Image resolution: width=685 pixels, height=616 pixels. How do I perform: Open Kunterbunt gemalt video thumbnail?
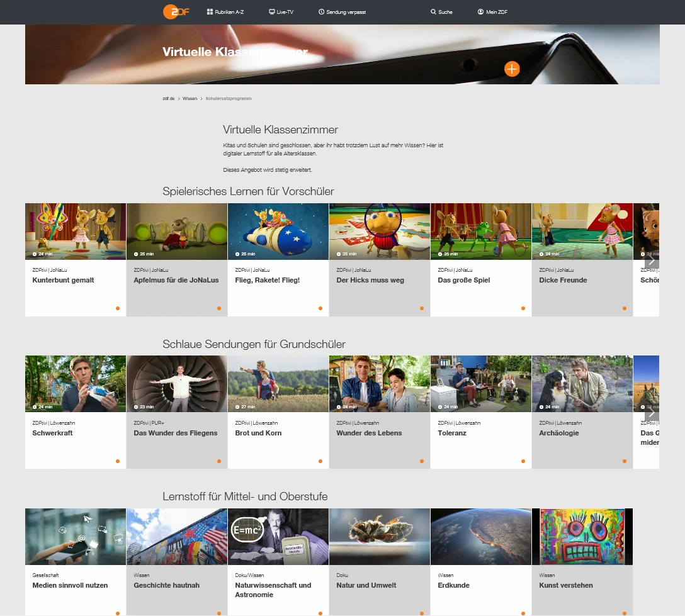76,231
